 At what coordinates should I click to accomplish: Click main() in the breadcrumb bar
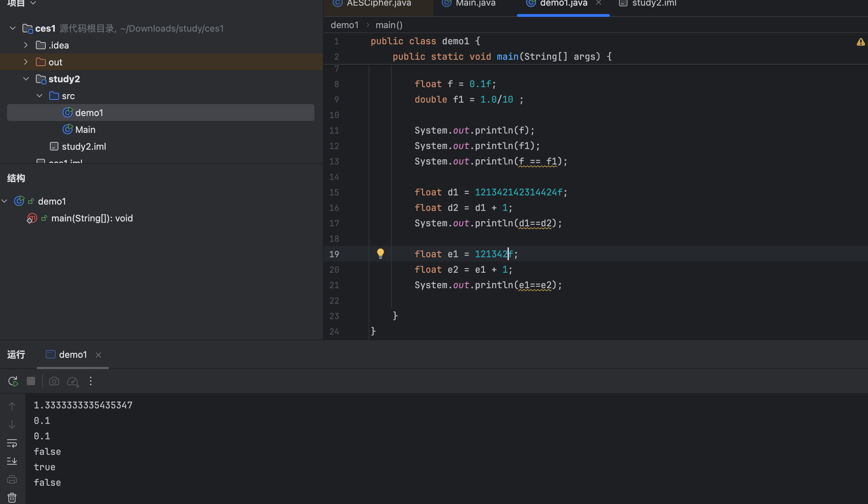click(x=389, y=25)
